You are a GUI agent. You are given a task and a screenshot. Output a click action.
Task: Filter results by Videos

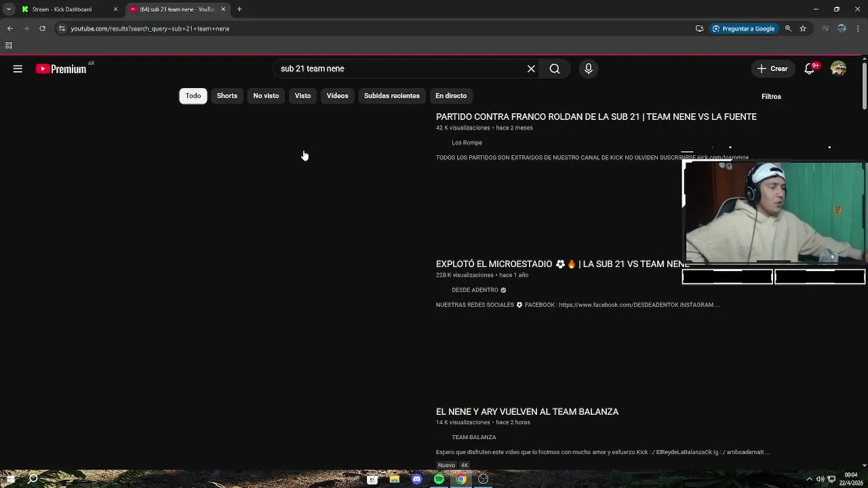pyautogui.click(x=337, y=96)
